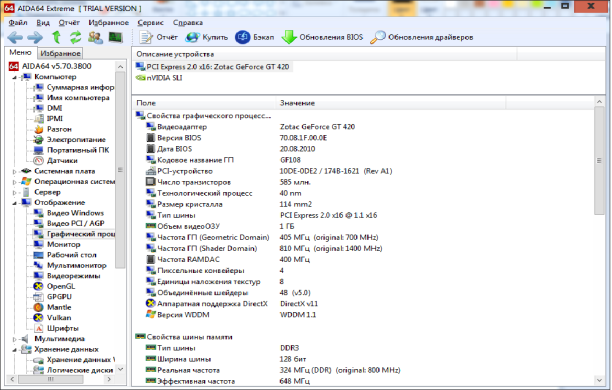Expand the Системная плата node
The image size is (612, 390).
(x=14, y=171)
